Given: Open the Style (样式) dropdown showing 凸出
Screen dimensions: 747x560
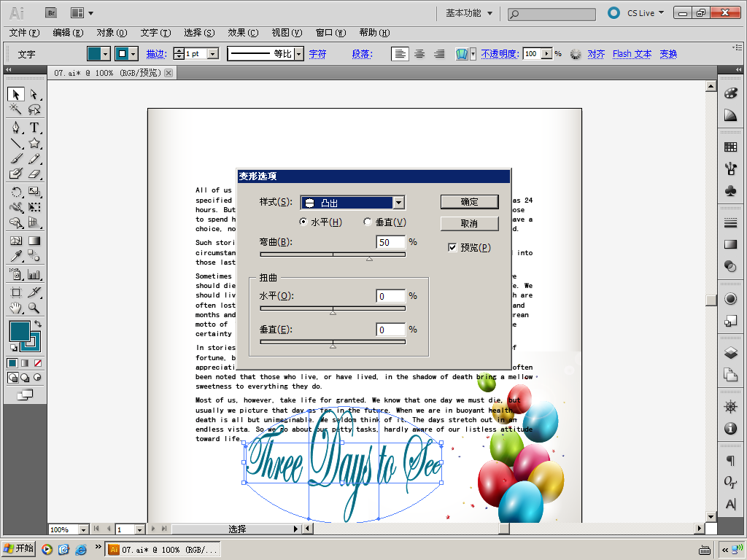Looking at the screenshot, I should click(353, 203).
